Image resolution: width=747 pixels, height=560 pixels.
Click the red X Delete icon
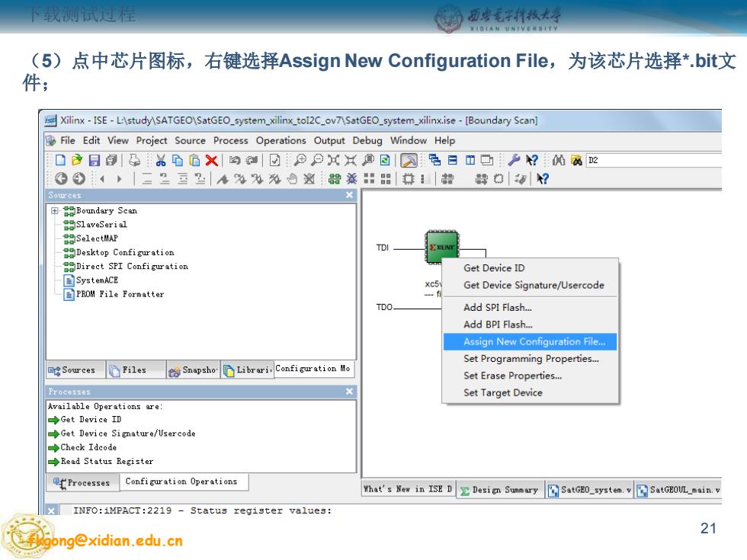click(212, 160)
